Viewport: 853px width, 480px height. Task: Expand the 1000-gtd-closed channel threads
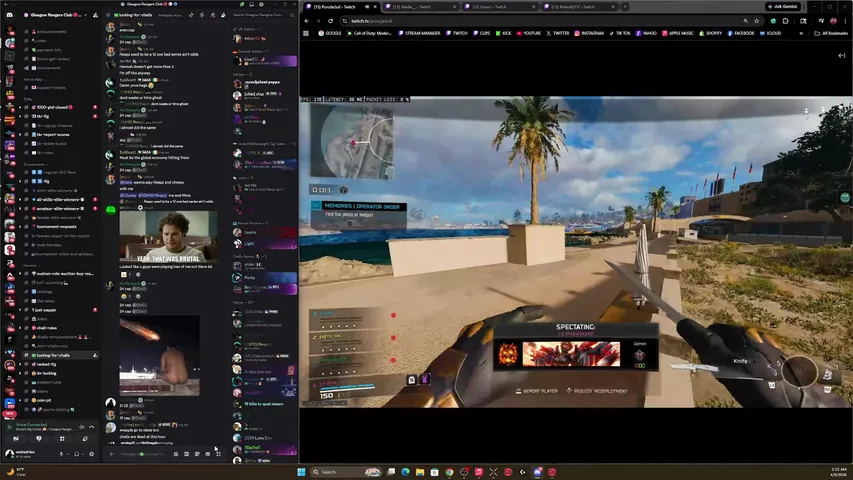tap(20, 107)
